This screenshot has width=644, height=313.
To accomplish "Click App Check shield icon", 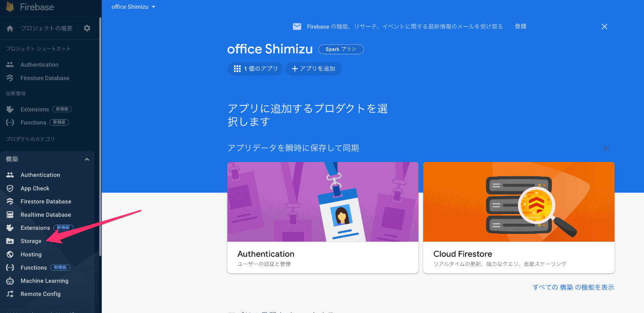I will click(x=10, y=188).
